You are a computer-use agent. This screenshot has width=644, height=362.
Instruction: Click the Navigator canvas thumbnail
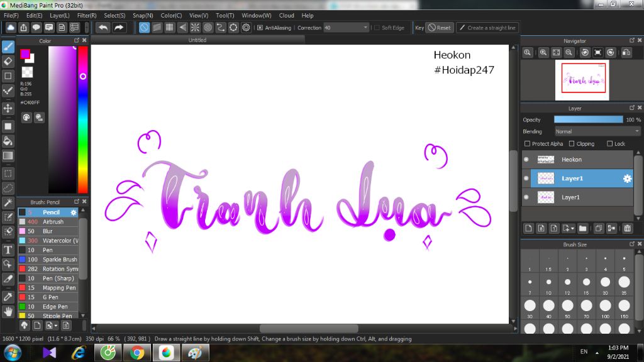pyautogui.click(x=582, y=80)
